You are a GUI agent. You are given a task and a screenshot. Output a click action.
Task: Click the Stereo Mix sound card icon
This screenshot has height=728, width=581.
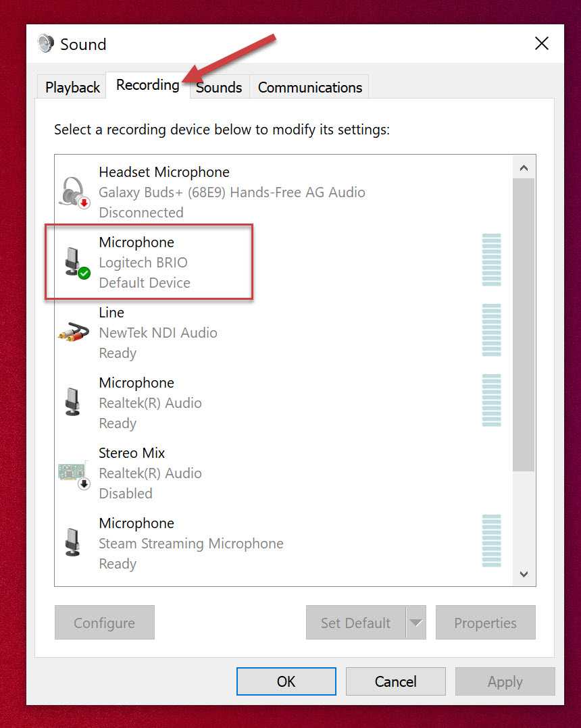pos(74,473)
